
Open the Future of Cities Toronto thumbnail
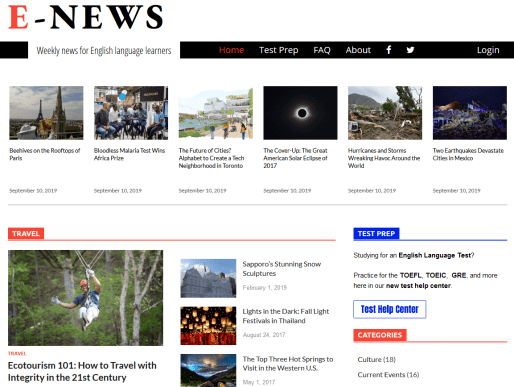pyautogui.click(x=216, y=113)
